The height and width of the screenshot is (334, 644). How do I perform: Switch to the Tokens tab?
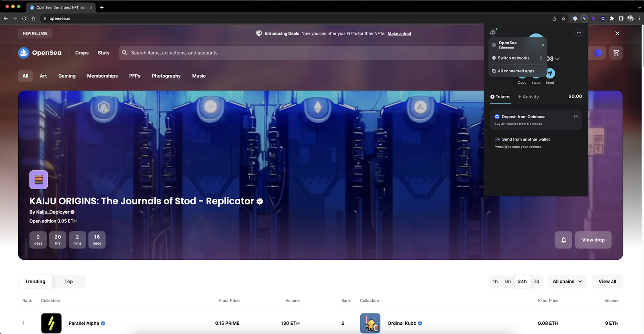(x=500, y=97)
